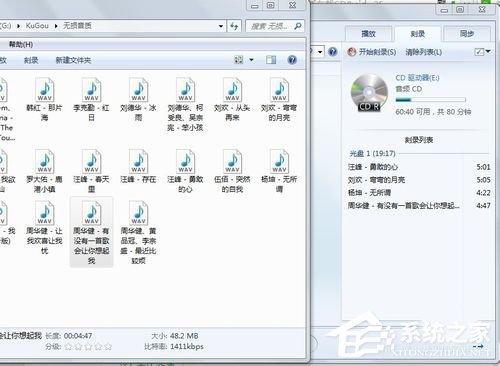Click the 长度: 00:04:47 detail

pyautogui.click(x=68, y=336)
